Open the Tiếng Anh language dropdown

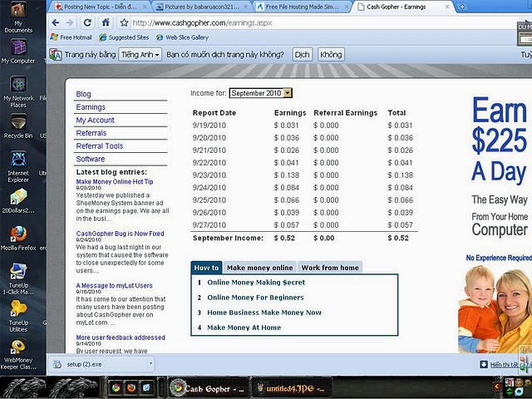(x=140, y=54)
